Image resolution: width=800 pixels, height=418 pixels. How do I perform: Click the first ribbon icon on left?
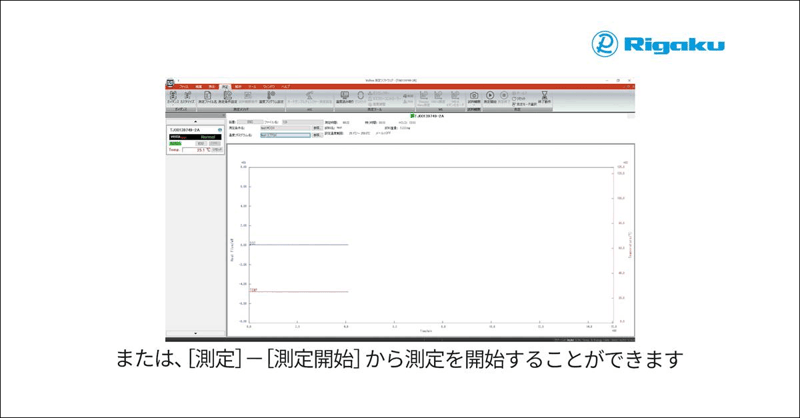click(172, 96)
